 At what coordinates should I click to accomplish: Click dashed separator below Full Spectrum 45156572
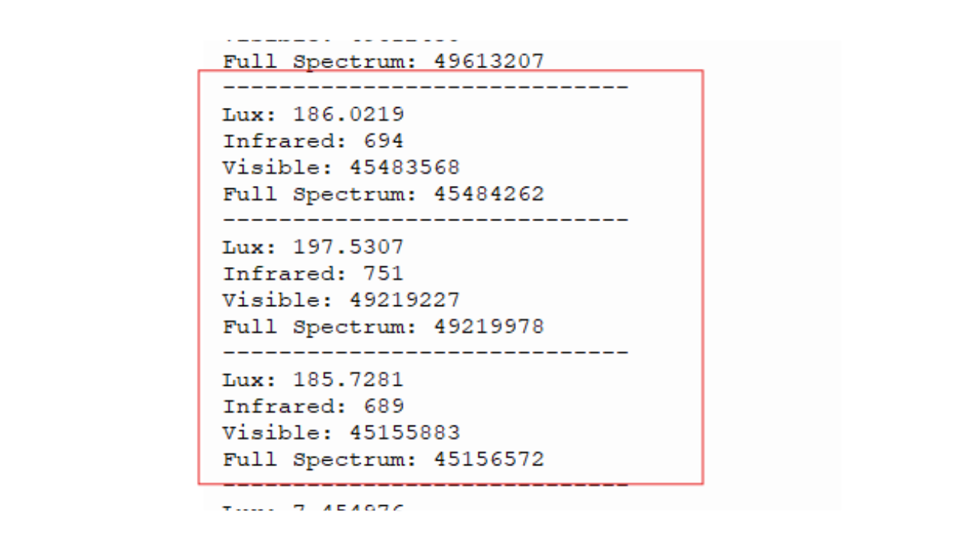tap(426, 485)
